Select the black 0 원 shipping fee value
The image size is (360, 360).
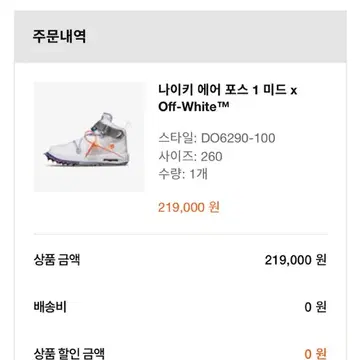[x=315, y=307]
